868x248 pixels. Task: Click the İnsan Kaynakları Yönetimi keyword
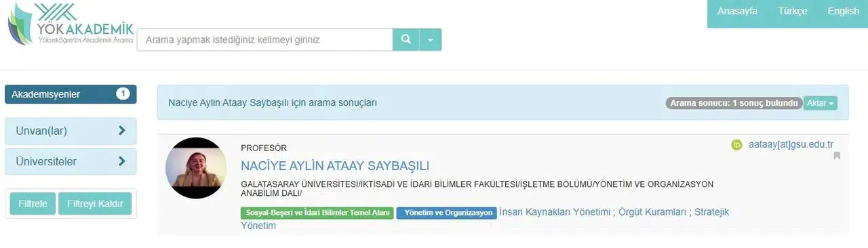[555, 212]
